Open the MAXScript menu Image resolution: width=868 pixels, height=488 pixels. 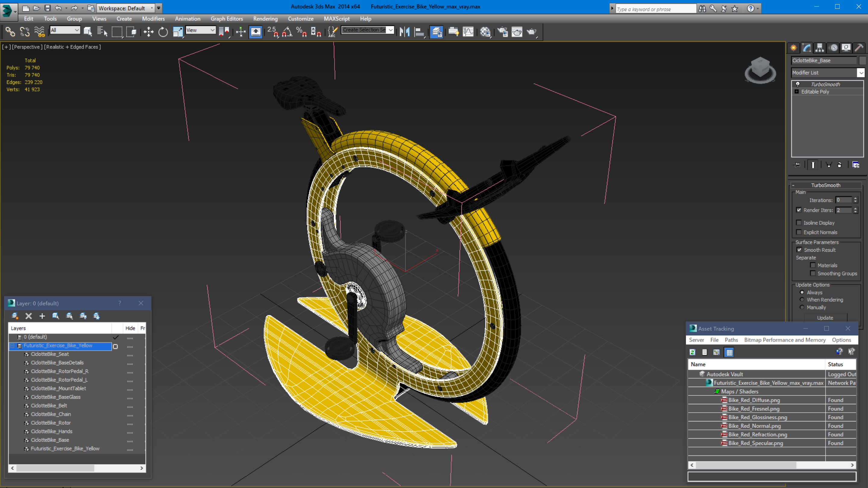coord(337,19)
